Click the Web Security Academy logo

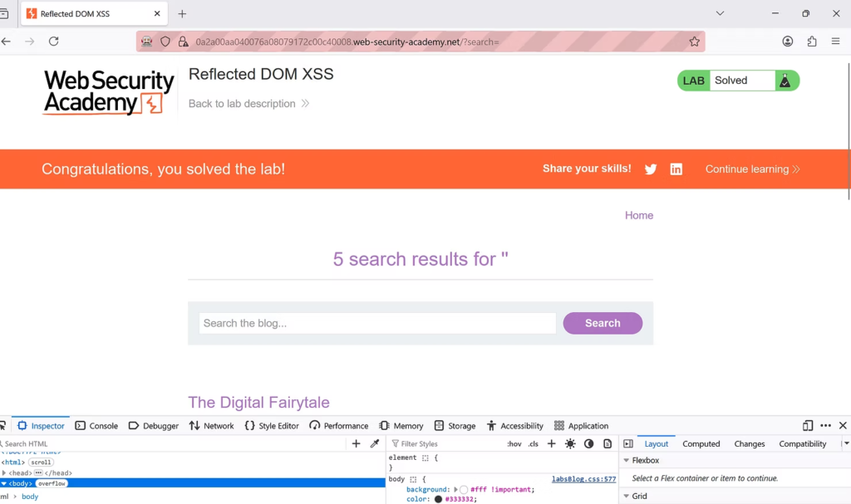[109, 92]
